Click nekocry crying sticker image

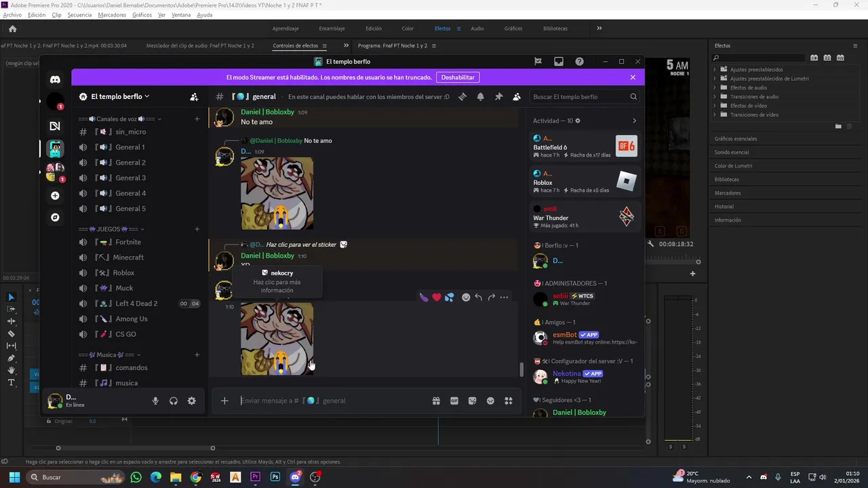pyautogui.click(x=277, y=339)
